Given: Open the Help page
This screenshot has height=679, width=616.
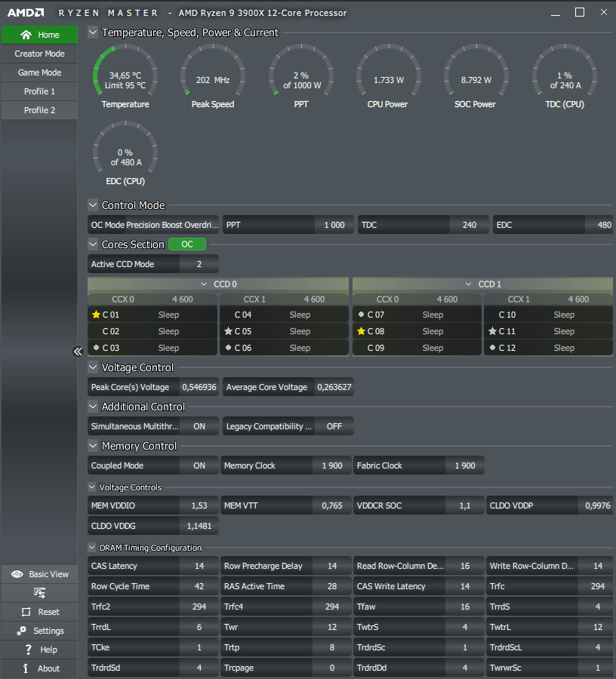Looking at the screenshot, I should 39,650.
